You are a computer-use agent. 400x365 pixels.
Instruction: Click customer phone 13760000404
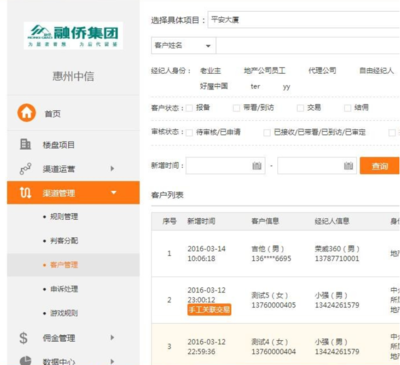(x=273, y=352)
